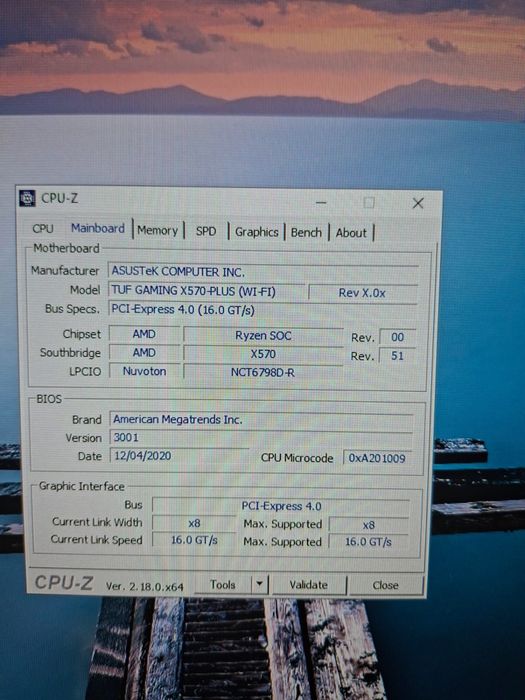Viewport: 525px width, 700px height.
Task: Click the BIOS date 12/04/2020
Action: click(179, 456)
